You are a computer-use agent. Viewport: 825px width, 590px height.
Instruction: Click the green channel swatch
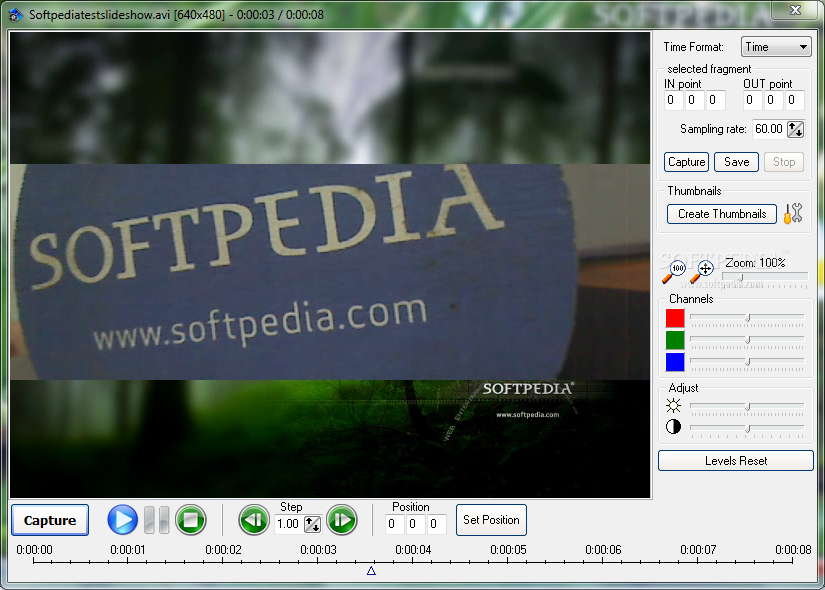coord(675,340)
